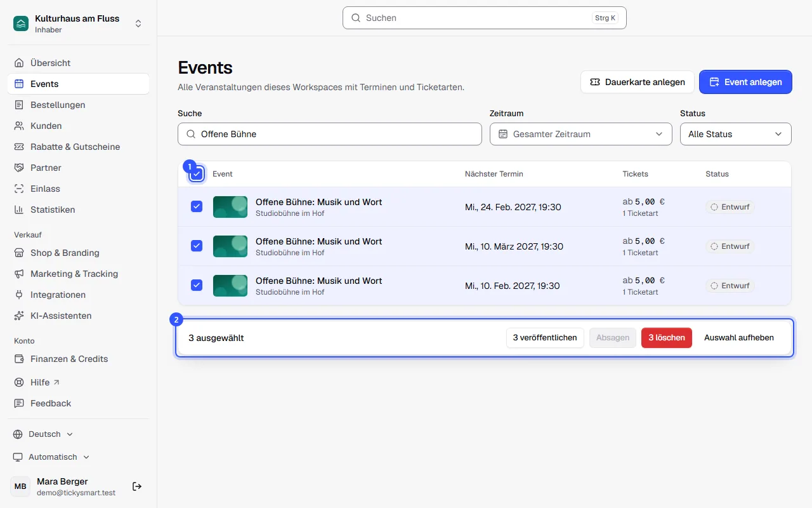812x508 pixels.
Task: Click Dauerkarte anlegen button
Action: coord(638,82)
